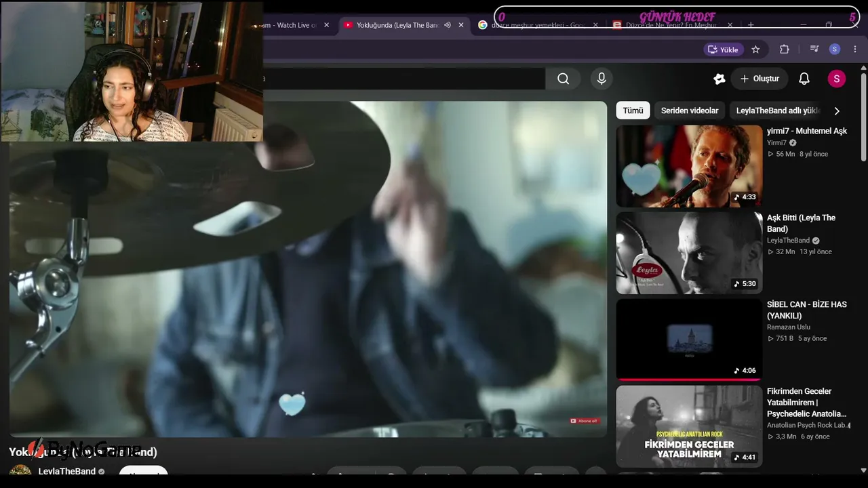The image size is (868, 488).
Task: Close the düzce meşhur yemekleri Google tab
Action: (x=595, y=25)
